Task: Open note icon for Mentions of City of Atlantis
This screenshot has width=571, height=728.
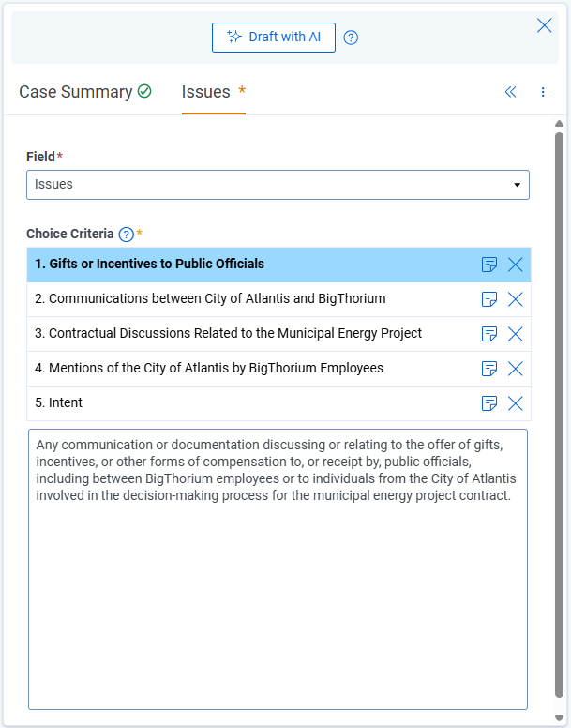Action: (x=489, y=369)
